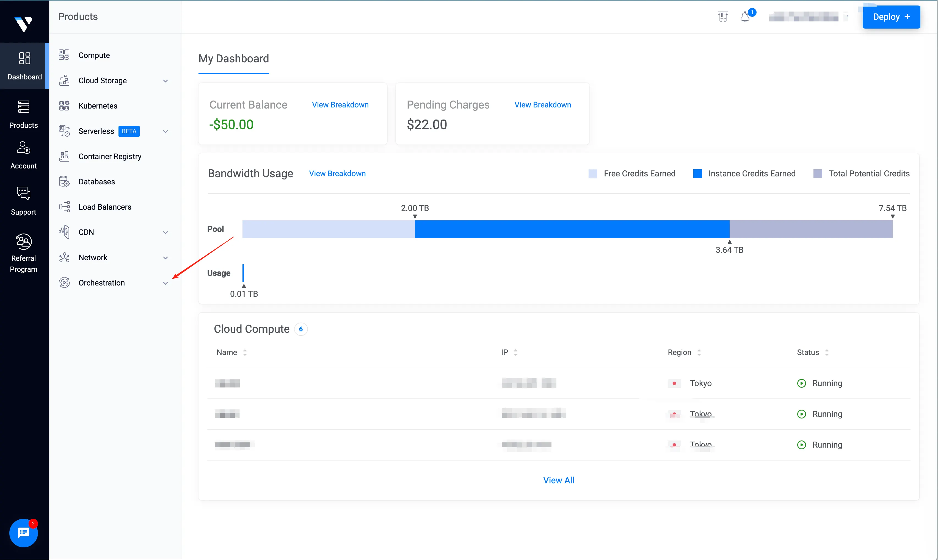Expand the Orchestration submenu chevron
The image size is (938, 560).
point(165,283)
